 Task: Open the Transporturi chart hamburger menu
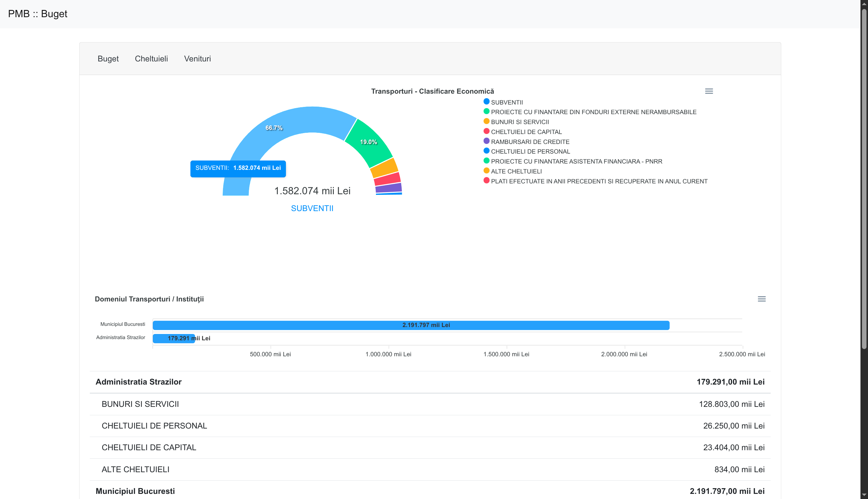(709, 91)
